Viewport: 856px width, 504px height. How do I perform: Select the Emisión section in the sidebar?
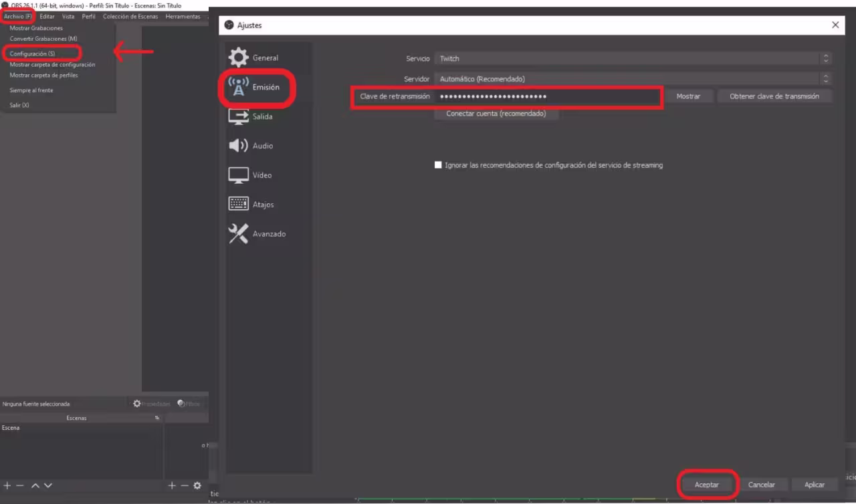point(256,88)
